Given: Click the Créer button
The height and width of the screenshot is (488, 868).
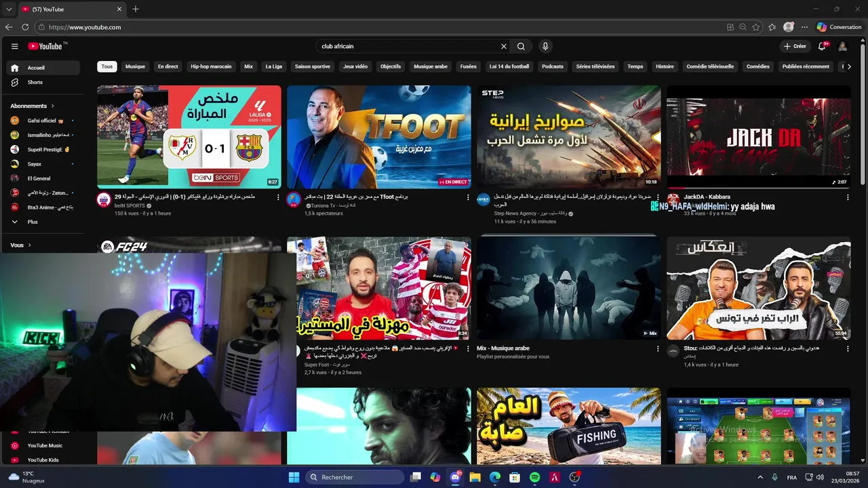Looking at the screenshot, I should [794, 46].
